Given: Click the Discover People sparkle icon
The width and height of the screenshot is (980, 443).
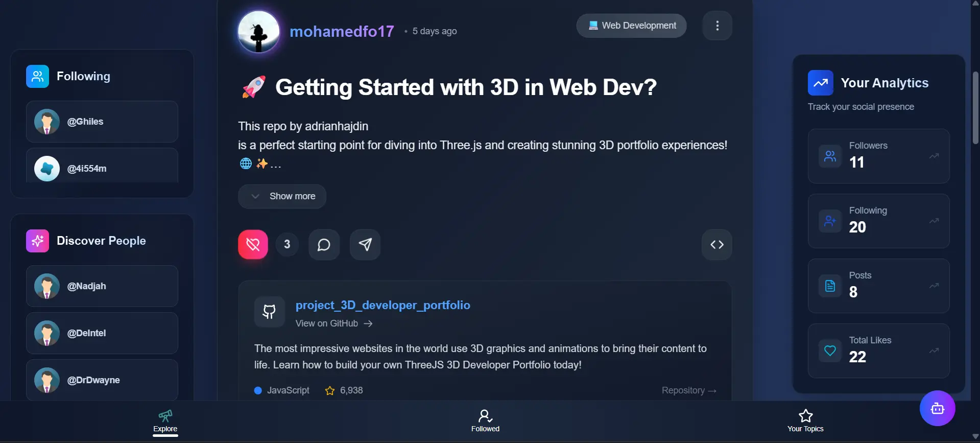Looking at the screenshot, I should point(37,241).
